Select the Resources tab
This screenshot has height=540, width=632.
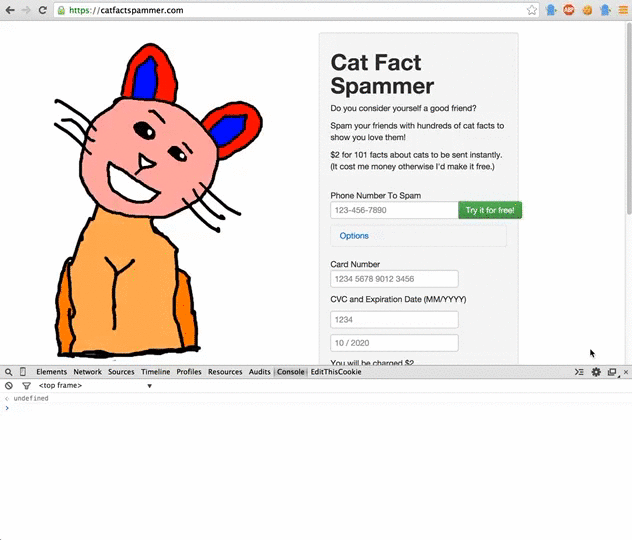tap(225, 372)
